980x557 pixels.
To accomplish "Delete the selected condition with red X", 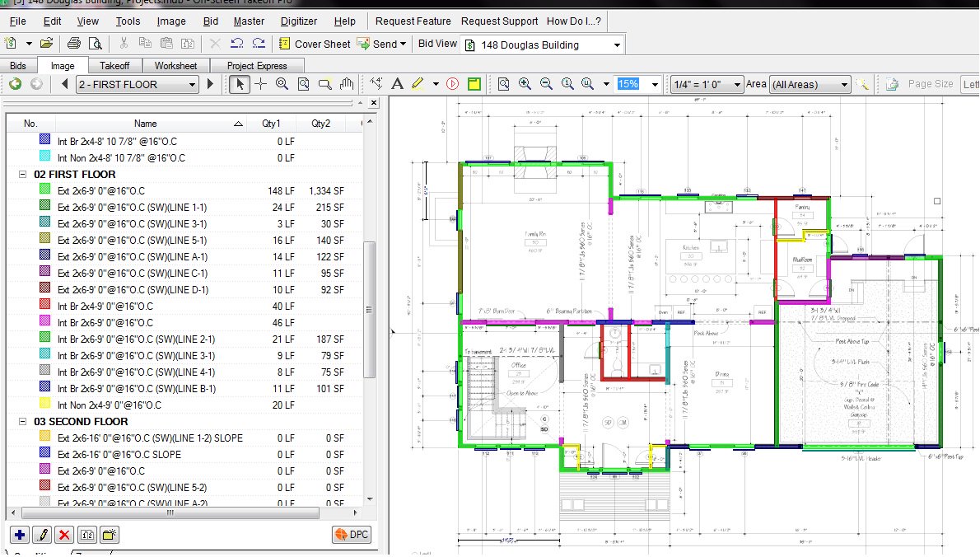I will coord(64,535).
